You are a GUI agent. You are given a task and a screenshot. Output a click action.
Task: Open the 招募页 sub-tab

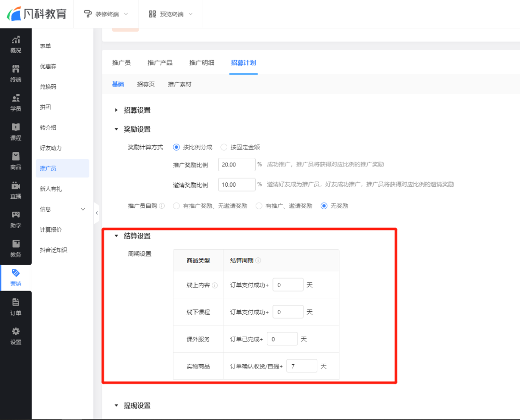[146, 84]
